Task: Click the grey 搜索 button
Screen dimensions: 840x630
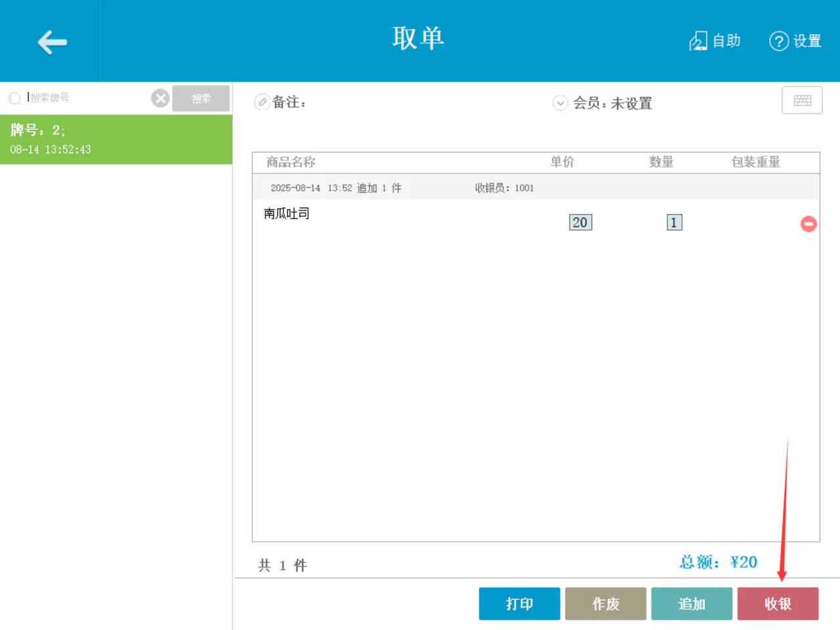Action: click(201, 98)
